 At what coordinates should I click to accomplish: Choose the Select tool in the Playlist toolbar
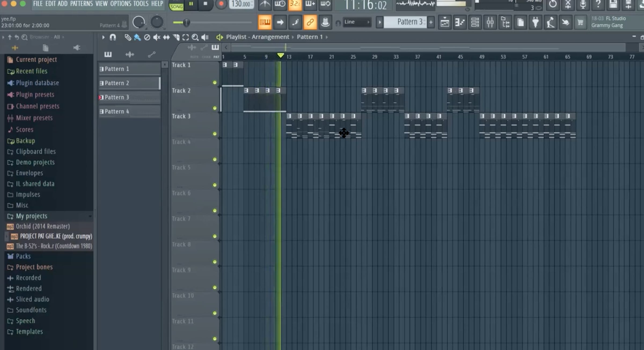click(x=185, y=37)
